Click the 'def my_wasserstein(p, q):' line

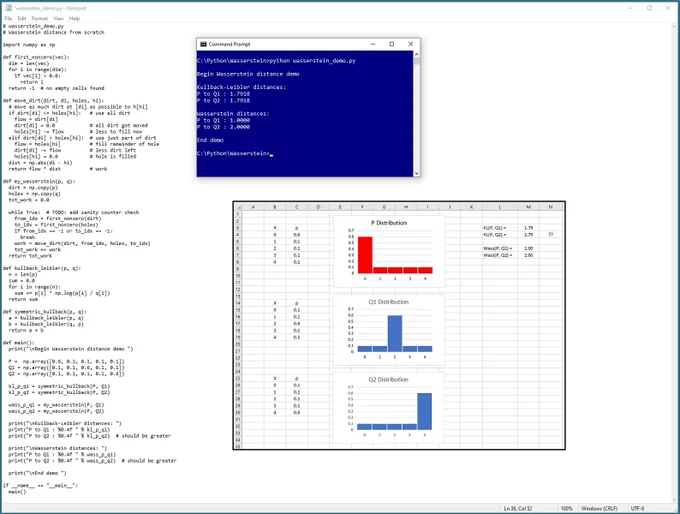pos(39,181)
